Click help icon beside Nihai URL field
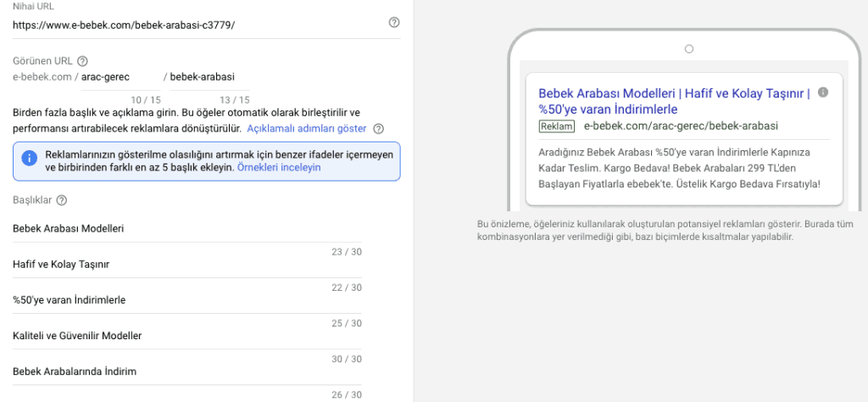This screenshot has width=868, height=402. pyautogui.click(x=393, y=23)
